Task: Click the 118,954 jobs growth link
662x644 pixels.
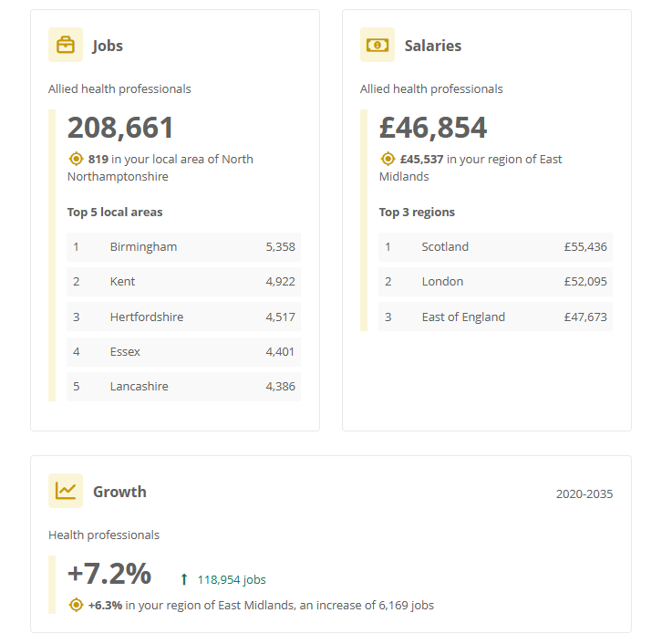Action: coord(232,579)
